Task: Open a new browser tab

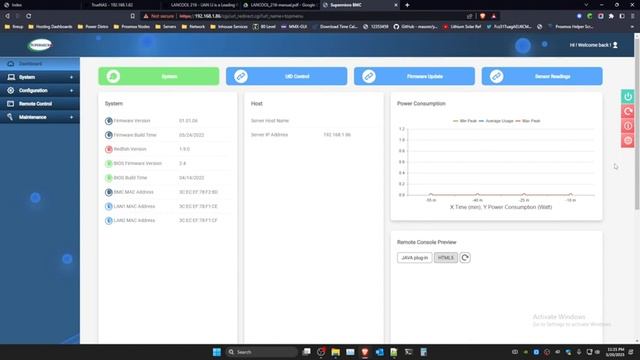Action: 407,5
